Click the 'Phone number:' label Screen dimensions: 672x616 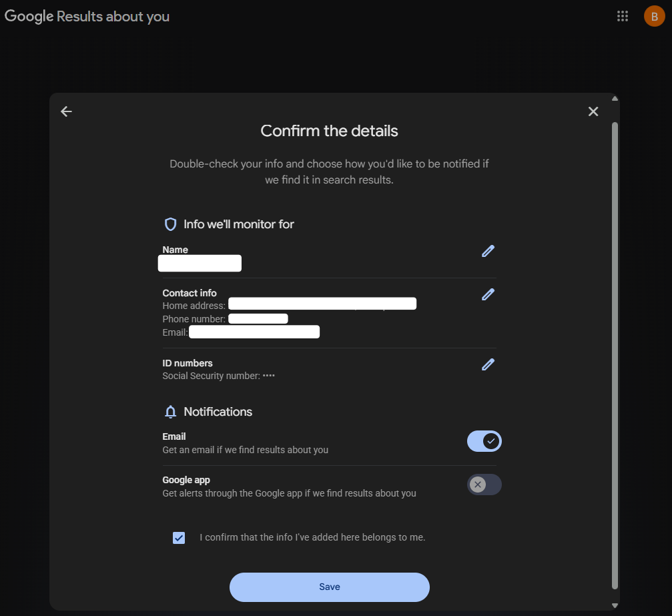[194, 319]
